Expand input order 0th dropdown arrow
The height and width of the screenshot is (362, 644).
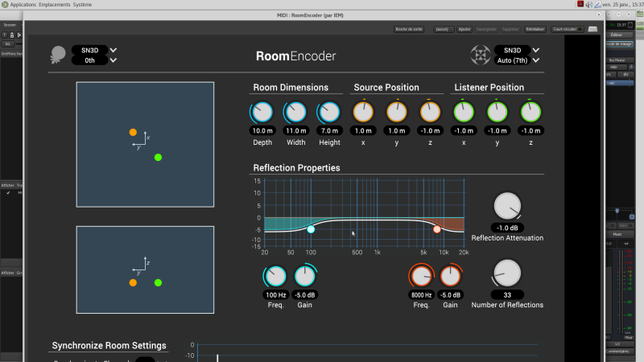[114, 60]
